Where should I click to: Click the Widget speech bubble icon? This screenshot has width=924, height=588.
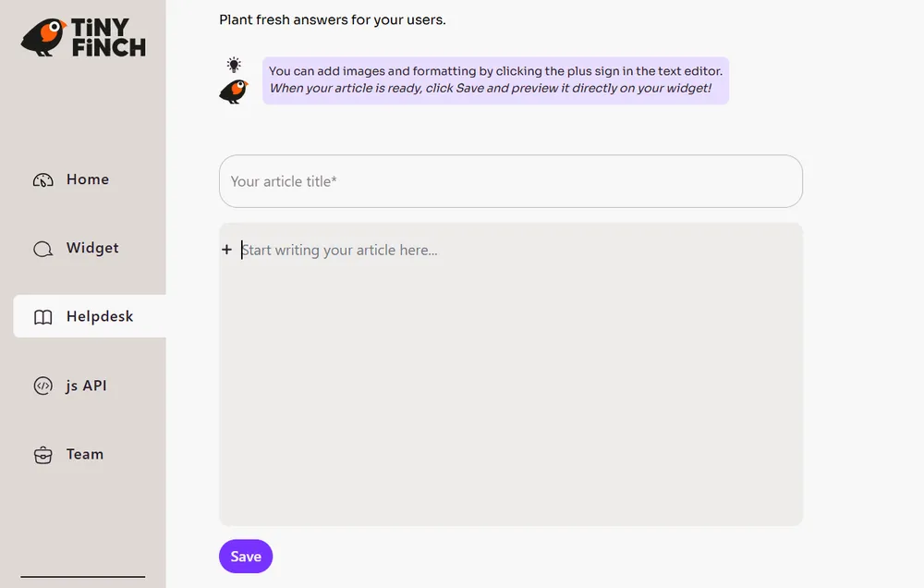coord(43,249)
